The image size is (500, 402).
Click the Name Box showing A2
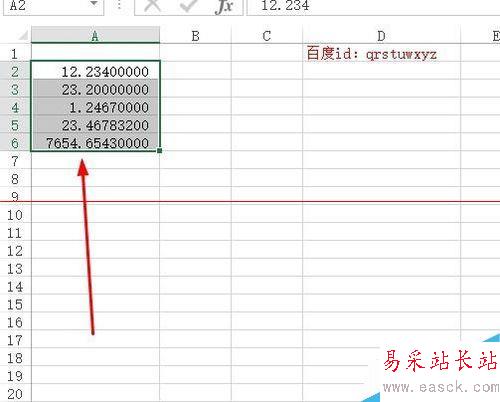(53, 6)
